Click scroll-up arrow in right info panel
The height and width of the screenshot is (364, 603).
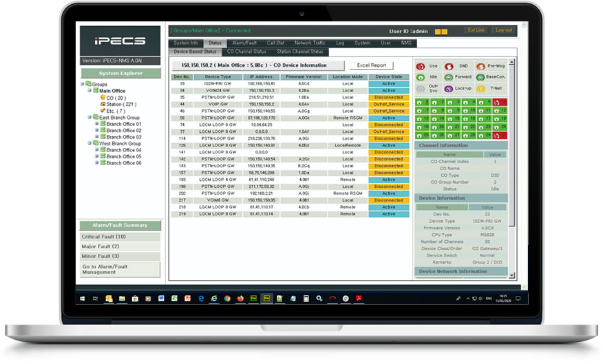pyautogui.click(x=512, y=62)
